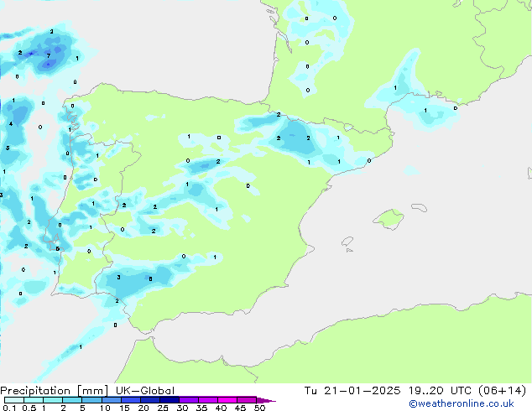Image resolution: width=532 pixels, height=411 pixels.
Task: Click the above-50 arrow tip of the legend
Action: [266, 400]
